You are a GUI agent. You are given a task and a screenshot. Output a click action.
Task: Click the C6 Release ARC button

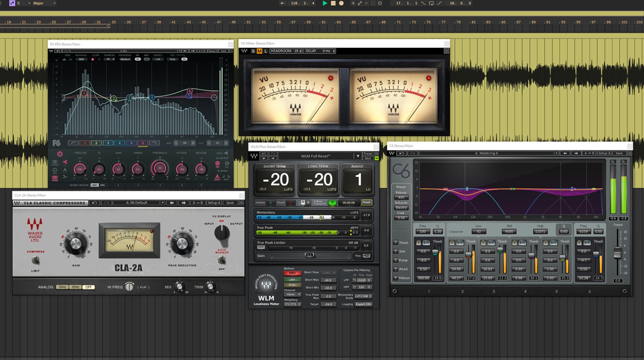401,197
